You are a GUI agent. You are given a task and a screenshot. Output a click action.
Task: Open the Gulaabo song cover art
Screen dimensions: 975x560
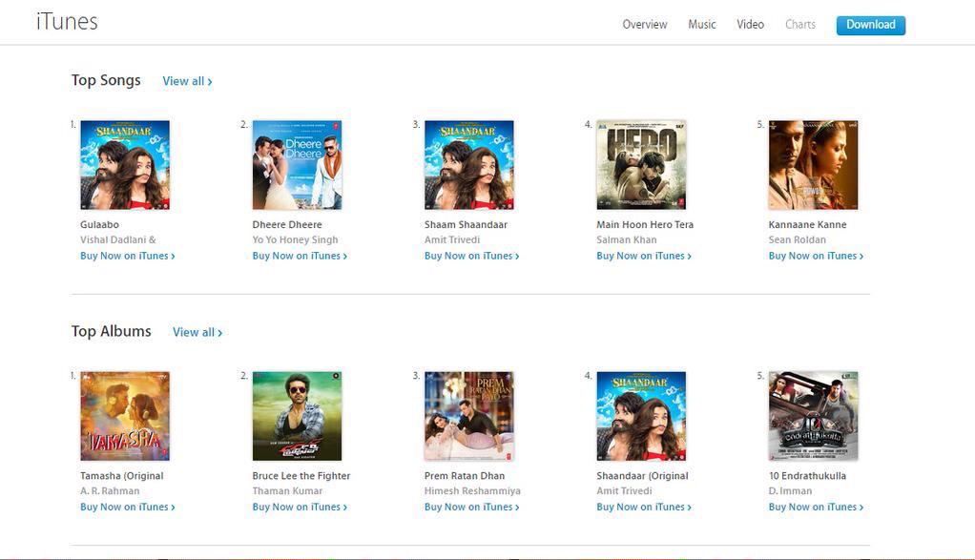tap(125, 165)
